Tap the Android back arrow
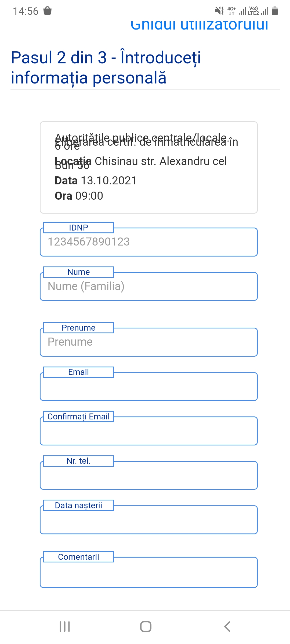 227,627
